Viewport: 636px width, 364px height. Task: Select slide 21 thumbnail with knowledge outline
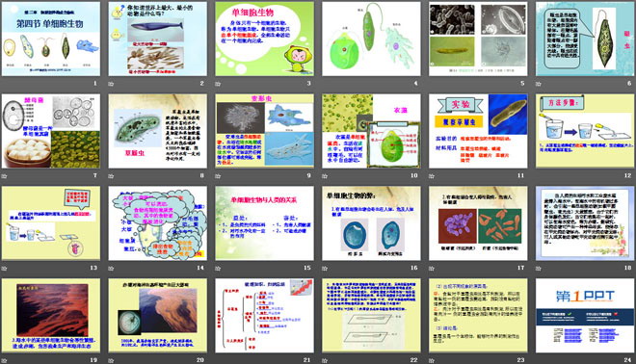pyautogui.click(x=264, y=315)
